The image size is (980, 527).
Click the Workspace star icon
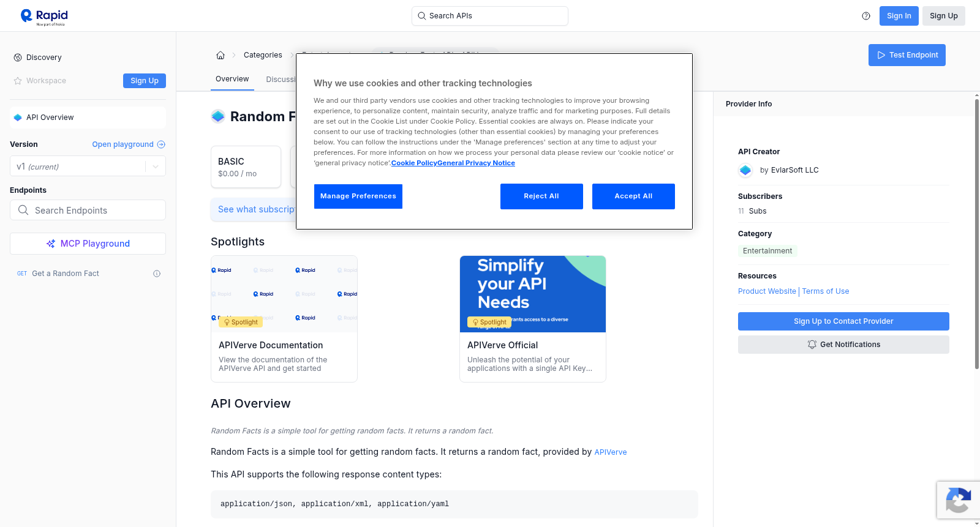click(x=18, y=81)
